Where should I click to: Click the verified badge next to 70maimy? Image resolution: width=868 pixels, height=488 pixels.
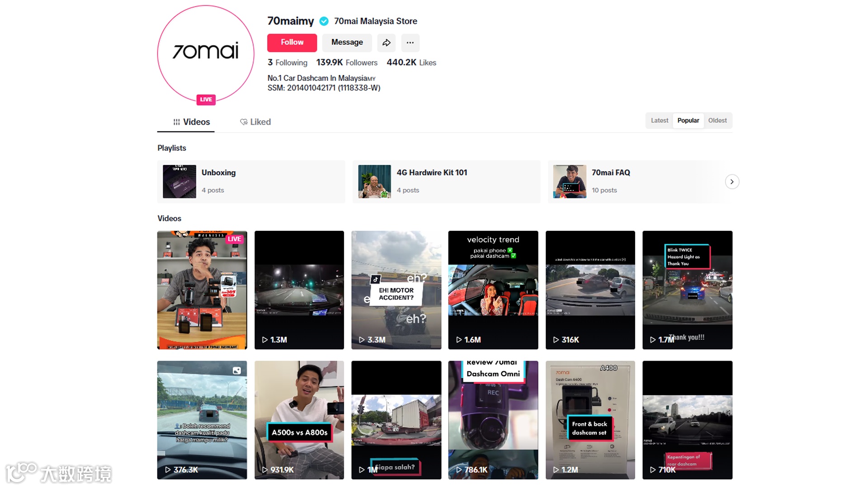tap(324, 21)
